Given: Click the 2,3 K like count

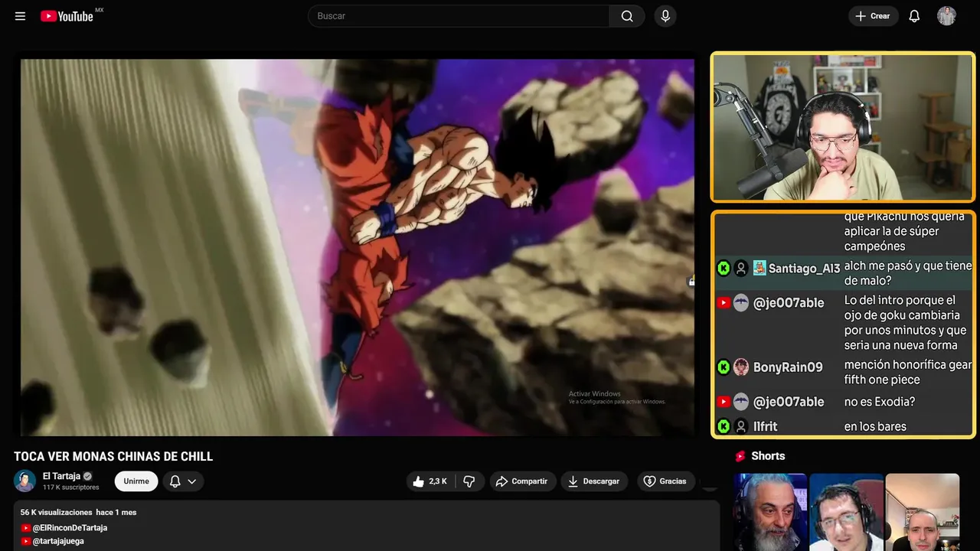Looking at the screenshot, I should coord(438,481).
